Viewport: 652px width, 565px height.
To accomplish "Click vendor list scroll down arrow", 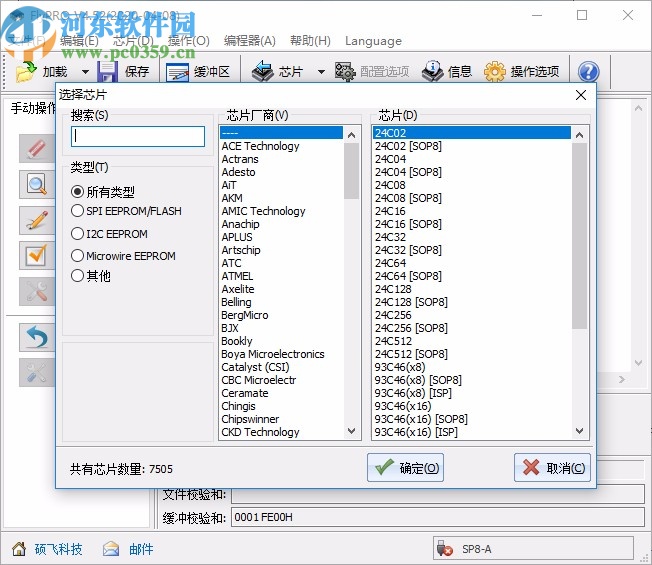I will (x=351, y=431).
